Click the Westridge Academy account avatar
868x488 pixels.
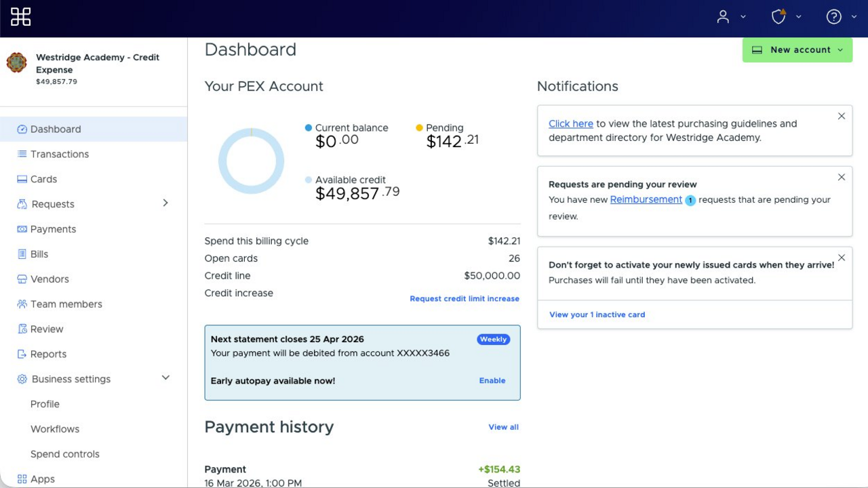(x=17, y=63)
